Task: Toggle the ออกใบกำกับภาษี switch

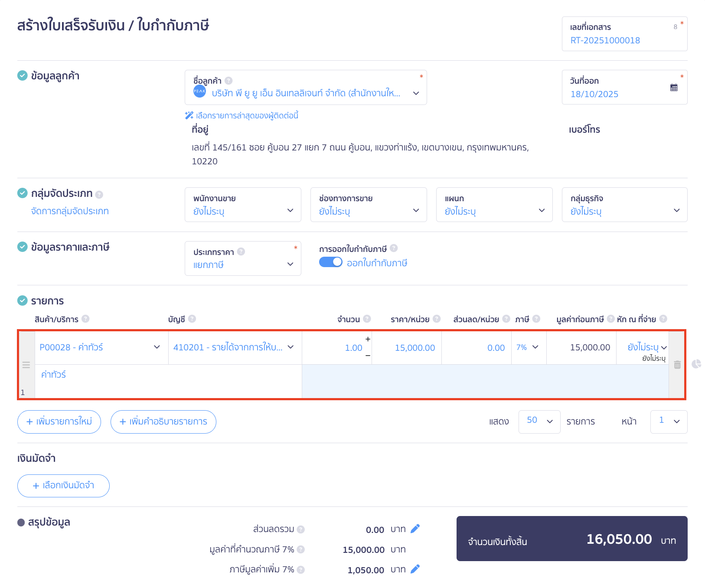Action: point(330,262)
